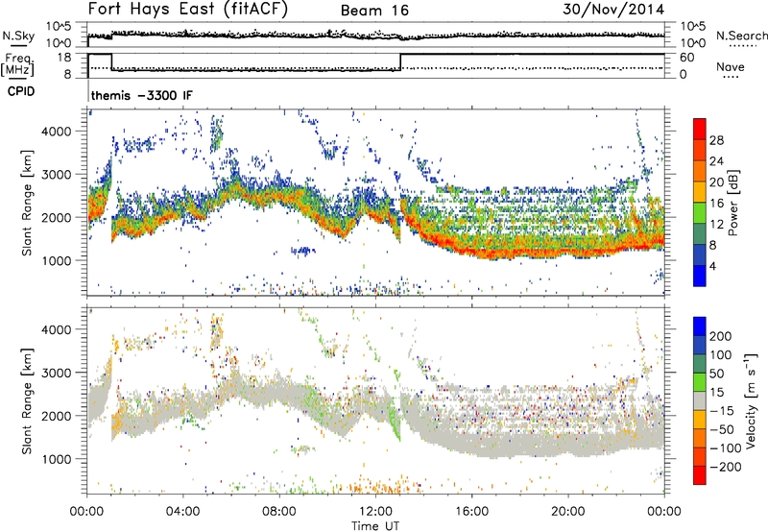The width and height of the screenshot is (768, 532).
Task: Click the 'Beam 16' label
Action: pos(374,11)
